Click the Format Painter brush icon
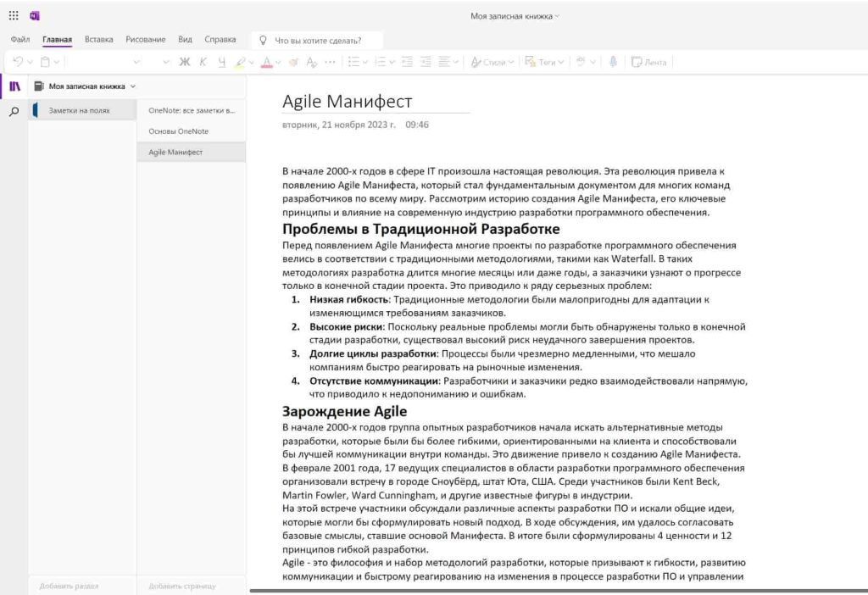This screenshot has width=868, height=595. coord(294,62)
